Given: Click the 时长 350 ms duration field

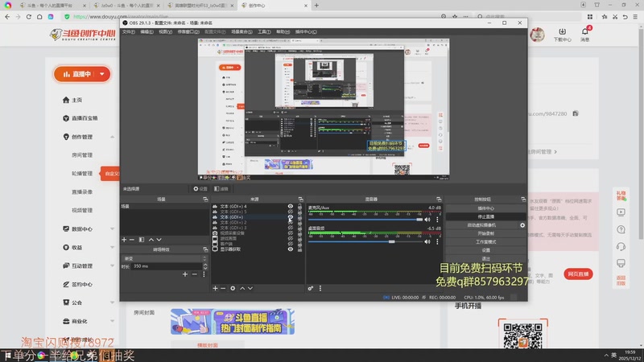Looking at the screenshot, I should point(167,266).
